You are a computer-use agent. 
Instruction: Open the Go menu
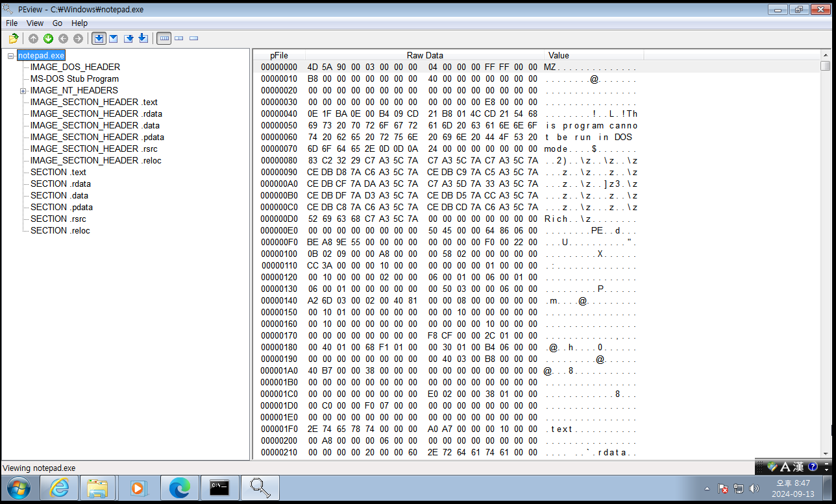point(58,23)
